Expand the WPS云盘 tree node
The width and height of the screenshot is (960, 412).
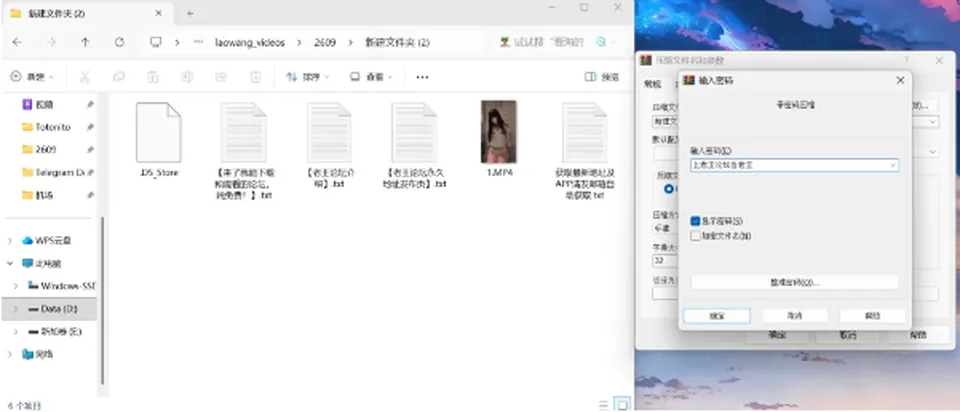[x=10, y=241]
